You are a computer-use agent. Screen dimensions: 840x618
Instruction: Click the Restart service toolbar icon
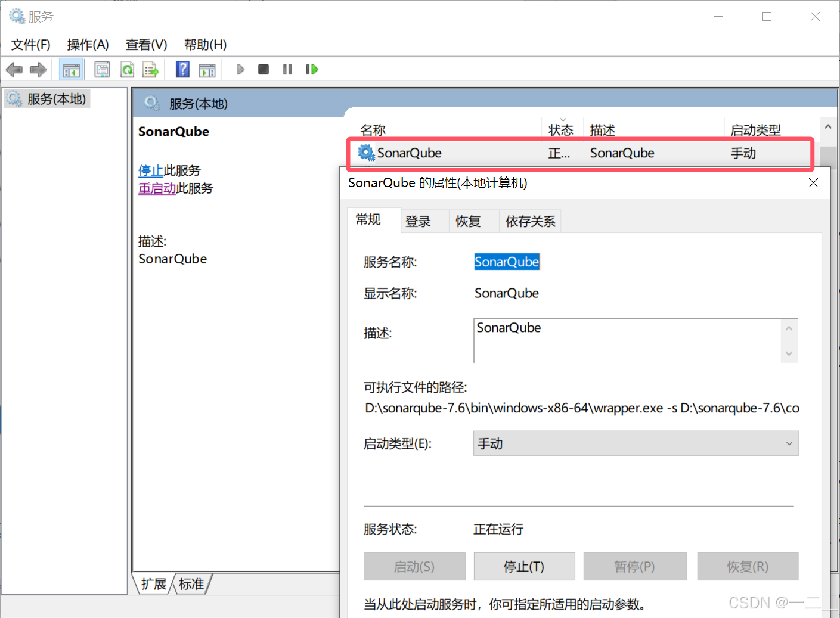pyautogui.click(x=312, y=69)
